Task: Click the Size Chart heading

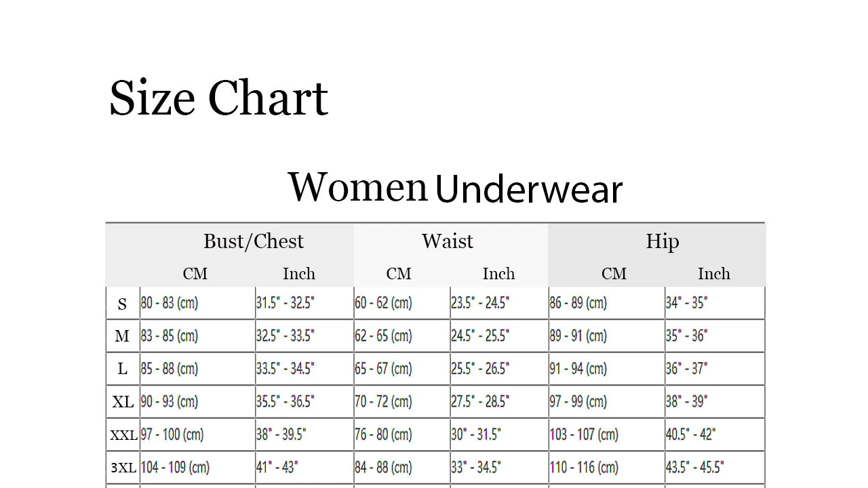Action: 218,98
